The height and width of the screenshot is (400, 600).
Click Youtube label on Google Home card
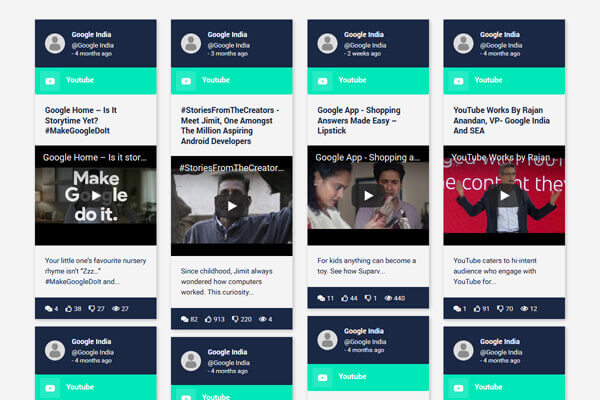click(80, 80)
